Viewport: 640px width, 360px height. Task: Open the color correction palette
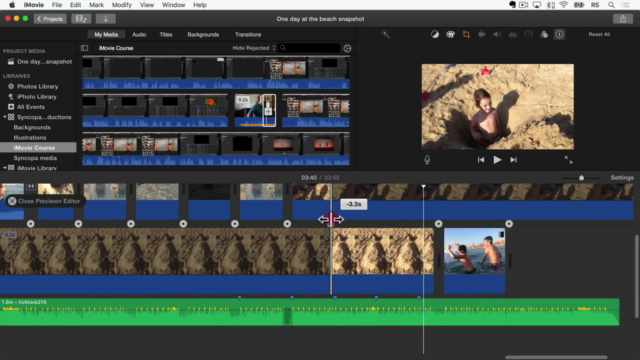click(x=450, y=34)
